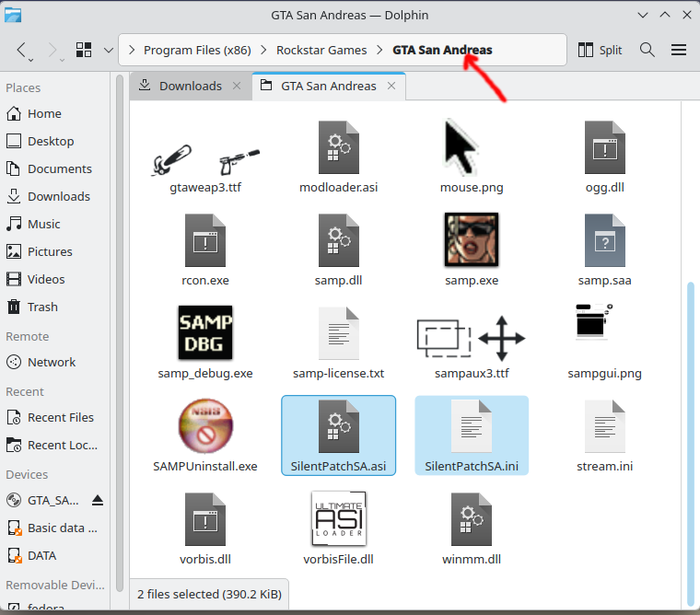Select samp_debug.exe icon
Image resolution: width=700 pixels, height=615 pixels.
[205, 332]
